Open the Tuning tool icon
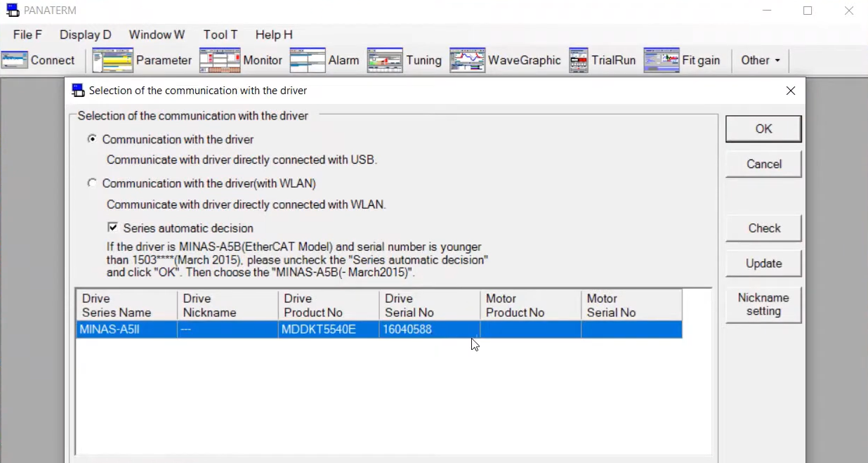 [385, 60]
